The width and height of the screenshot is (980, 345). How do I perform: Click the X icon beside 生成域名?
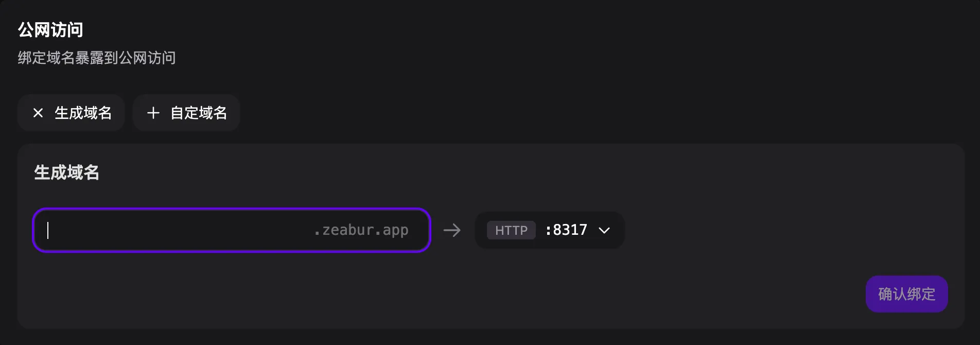coord(38,113)
